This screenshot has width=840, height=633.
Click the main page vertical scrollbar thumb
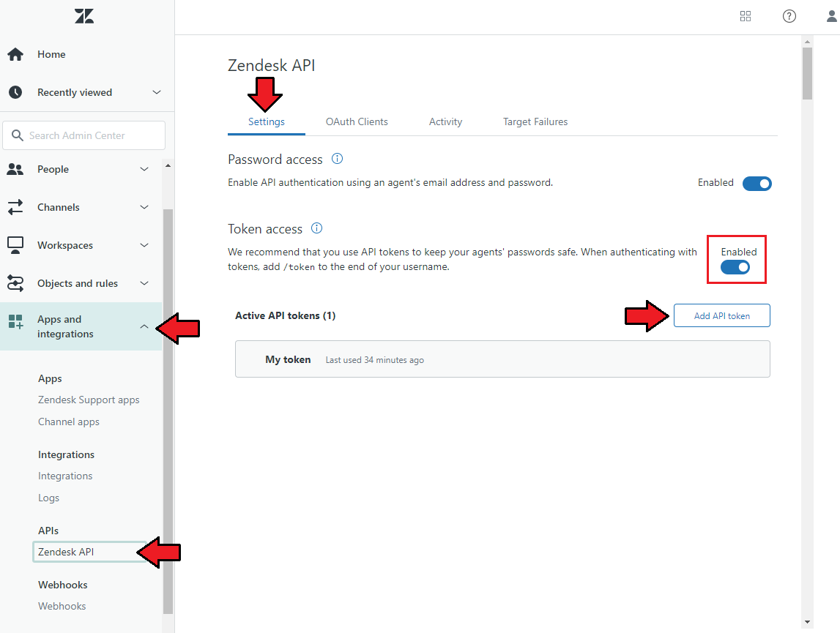tap(807, 73)
